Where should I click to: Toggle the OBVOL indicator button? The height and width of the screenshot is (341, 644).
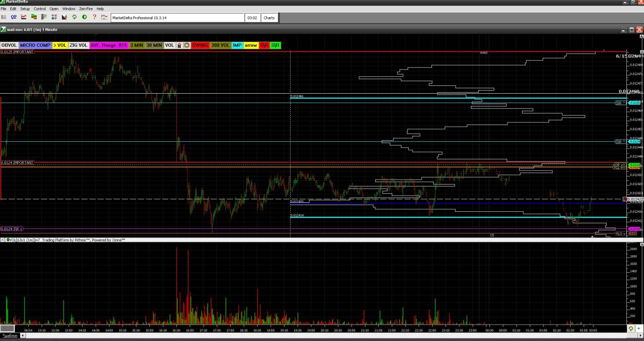click(9, 45)
